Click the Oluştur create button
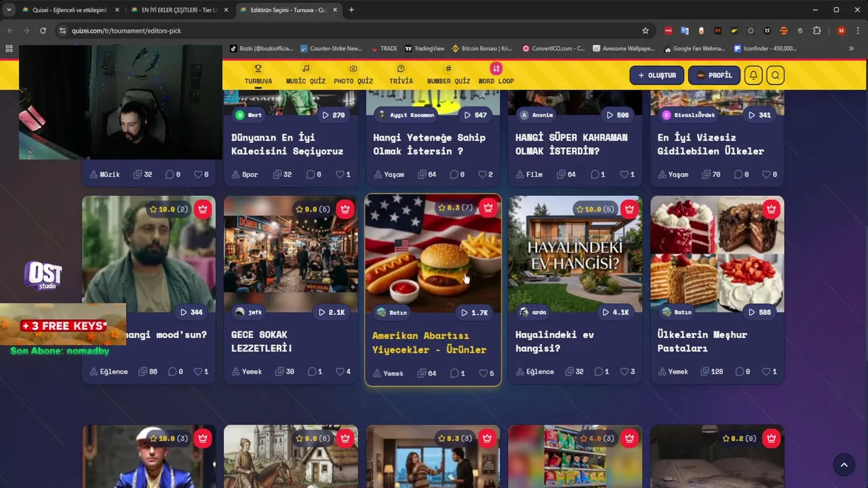Image resolution: width=868 pixels, height=488 pixels. pyautogui.click(x=656, y=75)
